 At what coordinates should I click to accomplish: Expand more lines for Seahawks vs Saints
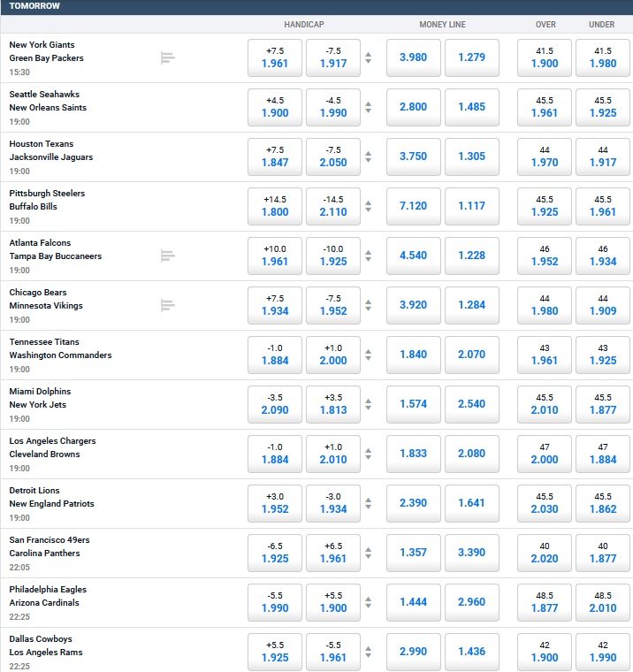(368, 107)
